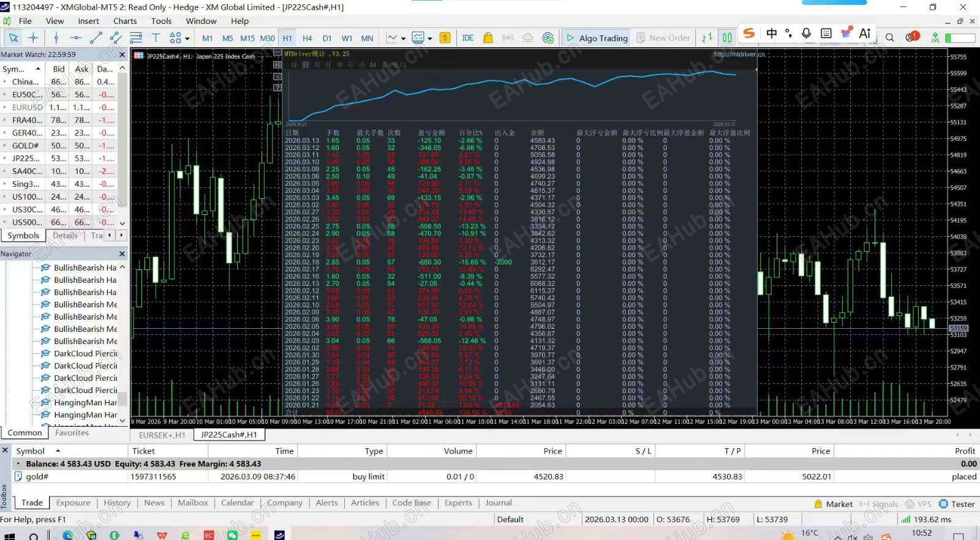Open the Charts menu

pos(125,21)
